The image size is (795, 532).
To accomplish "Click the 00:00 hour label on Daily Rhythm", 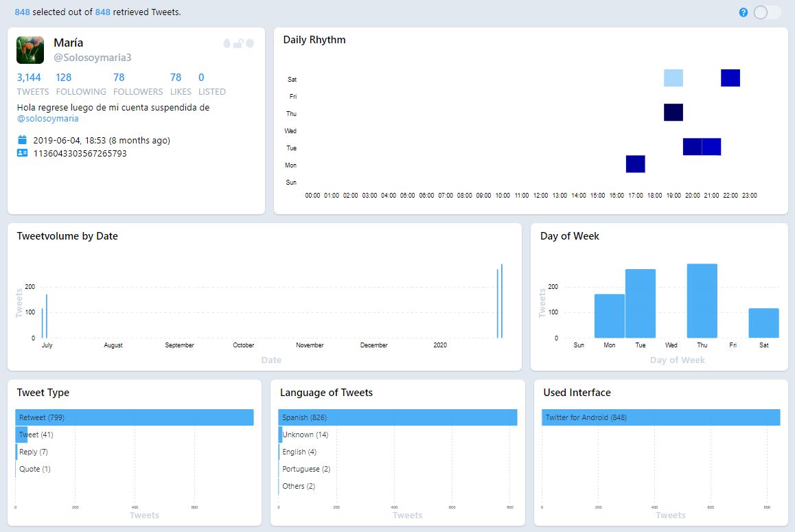I will pos(312,195).
